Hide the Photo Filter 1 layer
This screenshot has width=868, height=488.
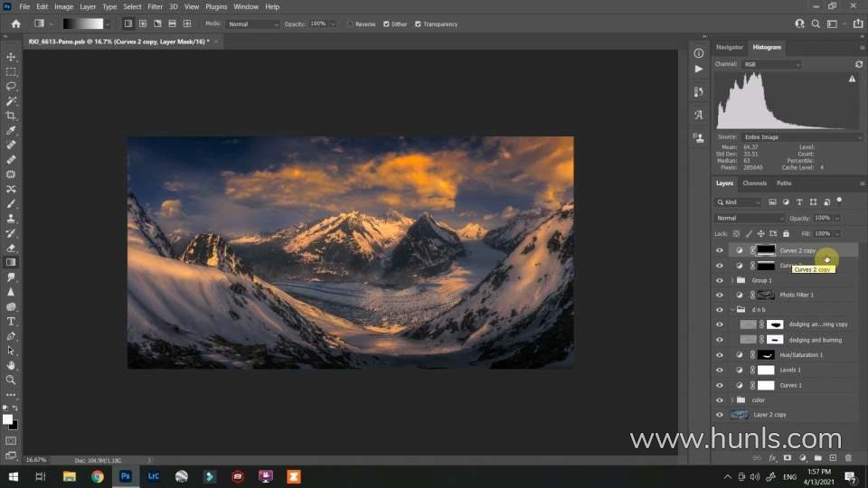[x=720, y=296]
